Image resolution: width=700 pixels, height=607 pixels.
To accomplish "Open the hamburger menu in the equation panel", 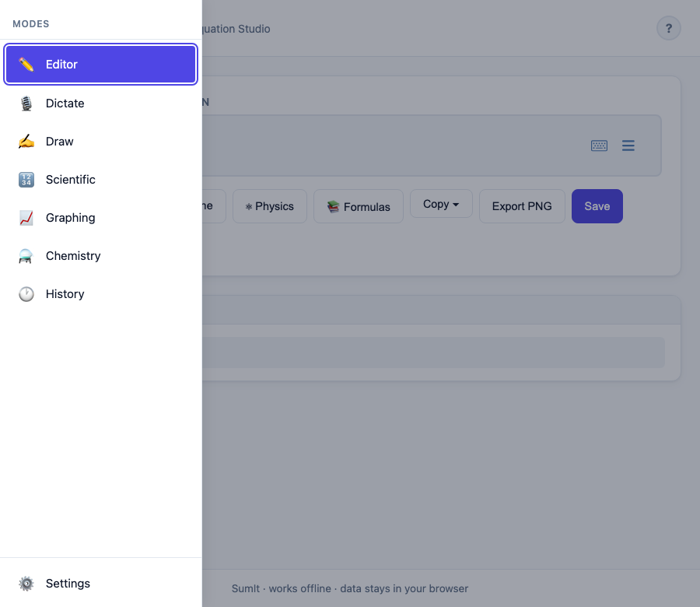I will point(628,146).
